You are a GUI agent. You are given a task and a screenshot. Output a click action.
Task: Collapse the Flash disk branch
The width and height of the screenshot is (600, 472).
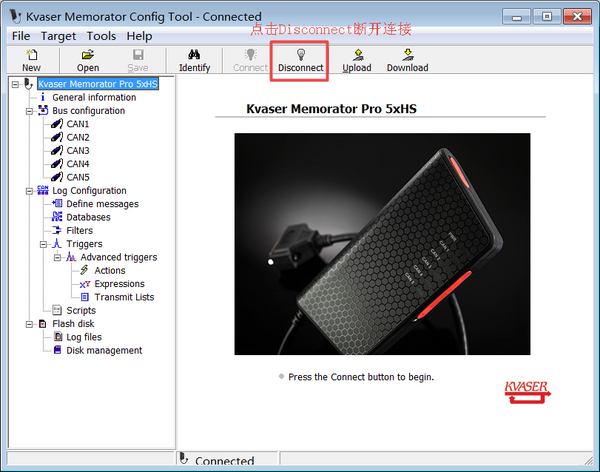point(29,324)
